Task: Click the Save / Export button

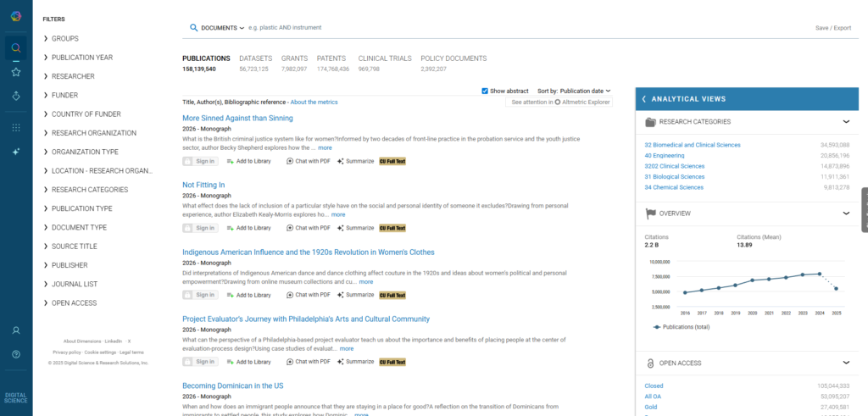Action: tap(832, 28)
